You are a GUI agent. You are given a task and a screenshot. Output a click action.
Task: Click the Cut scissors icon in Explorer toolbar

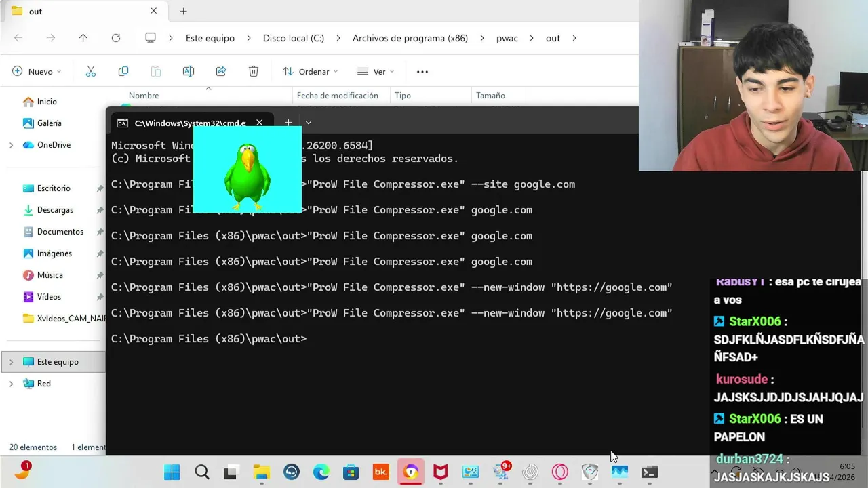(91, 71)
